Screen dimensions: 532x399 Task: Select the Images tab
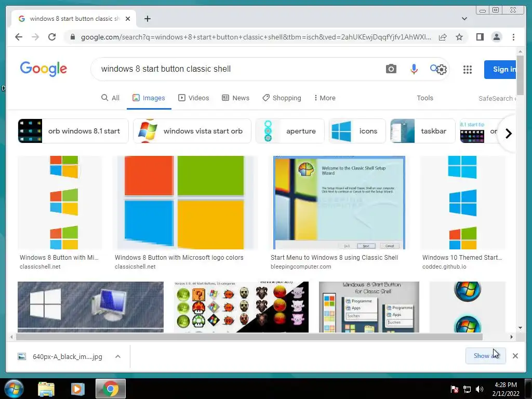click(149, 98)
